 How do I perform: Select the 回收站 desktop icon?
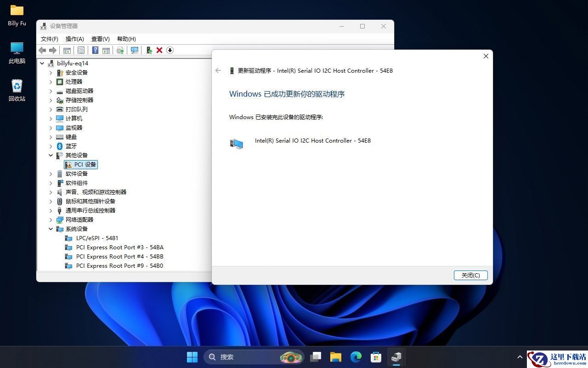click(x=17, y=90)
